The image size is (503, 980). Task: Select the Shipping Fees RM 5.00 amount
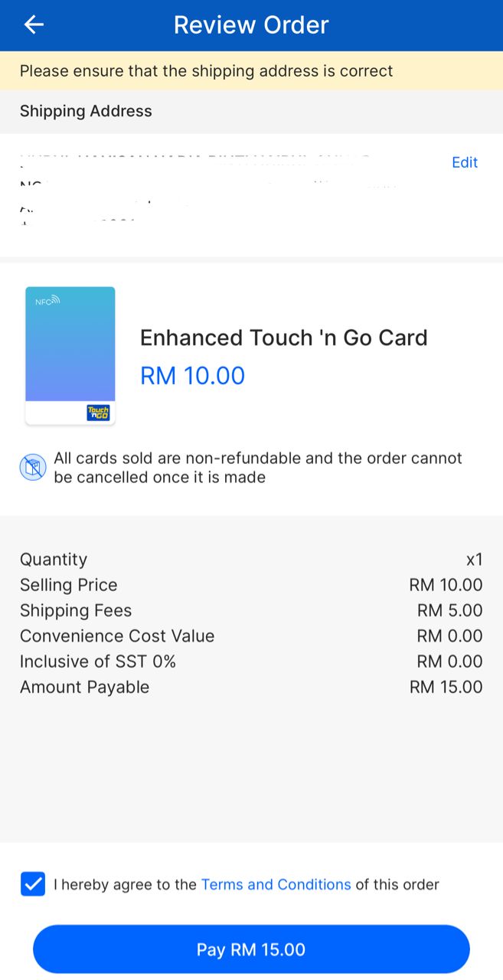449,610
